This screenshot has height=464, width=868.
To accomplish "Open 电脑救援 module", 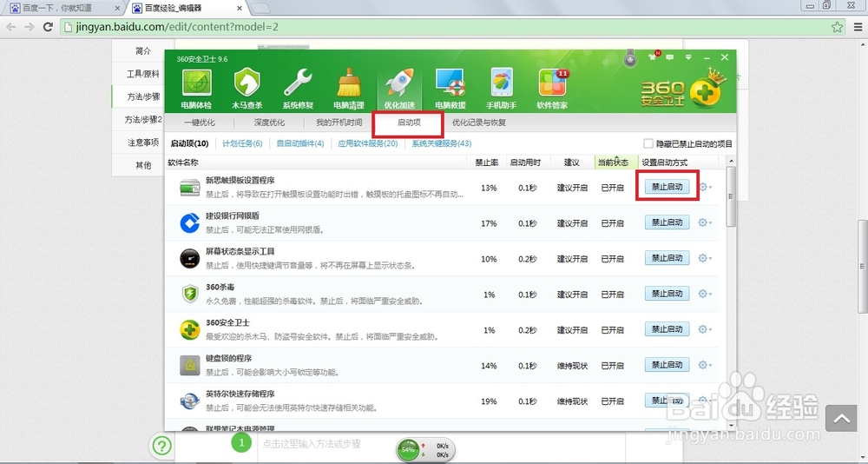I will 450,89.
